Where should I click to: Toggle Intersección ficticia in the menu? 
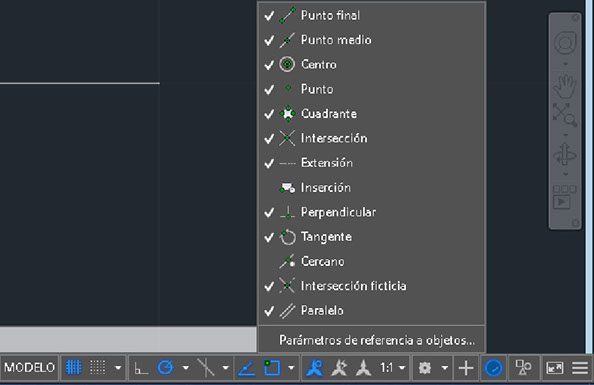pos(371,286)
